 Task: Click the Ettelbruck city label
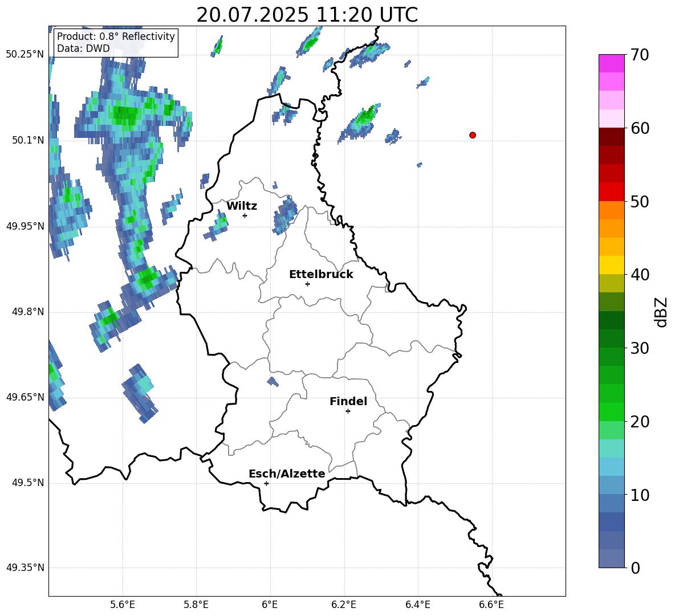click(x=321, y=275)
